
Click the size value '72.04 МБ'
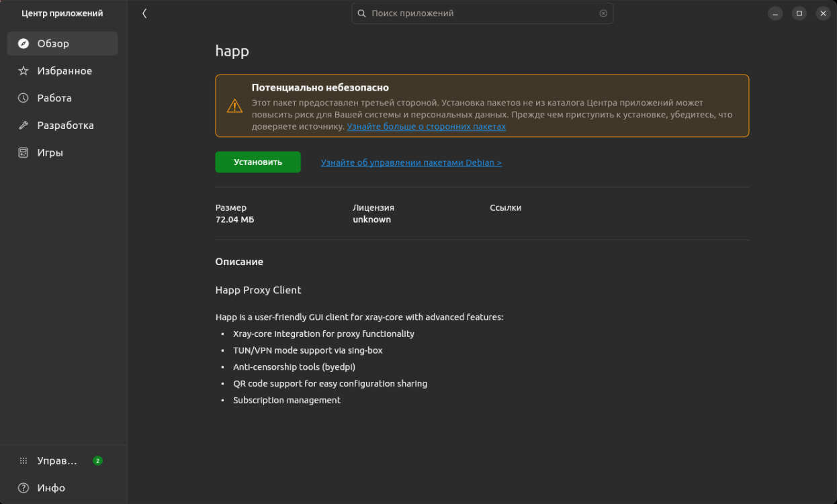pos(234,219)
